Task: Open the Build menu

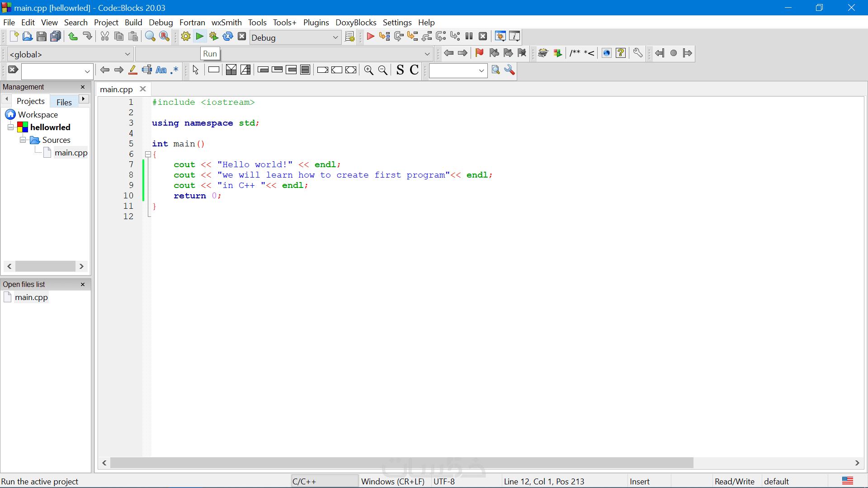Action: (133, 23)
